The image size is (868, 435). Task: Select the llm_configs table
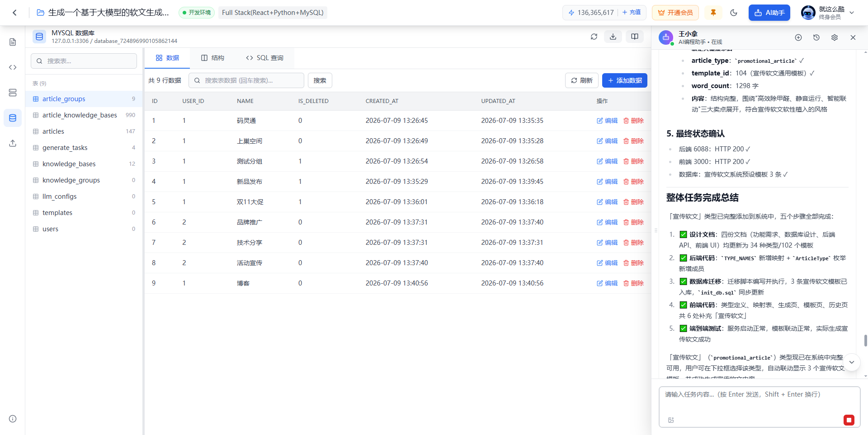click(x=84, y=196)
